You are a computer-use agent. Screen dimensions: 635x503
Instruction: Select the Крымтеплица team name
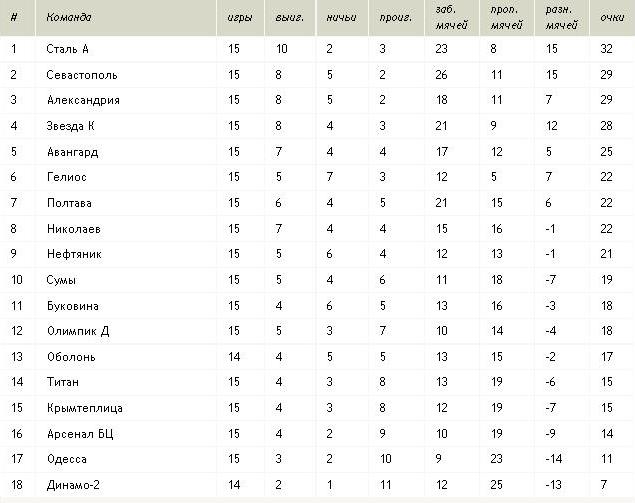(85, 408)
